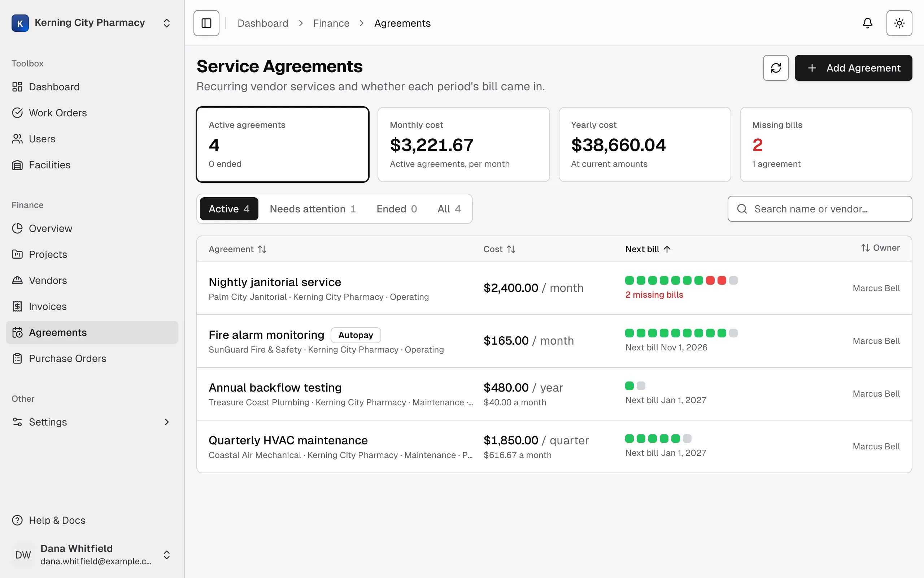Click the Nightly janitorial service bill status dots
The image size is (924, 578).
pyautogui.click(x=681, y=280)
